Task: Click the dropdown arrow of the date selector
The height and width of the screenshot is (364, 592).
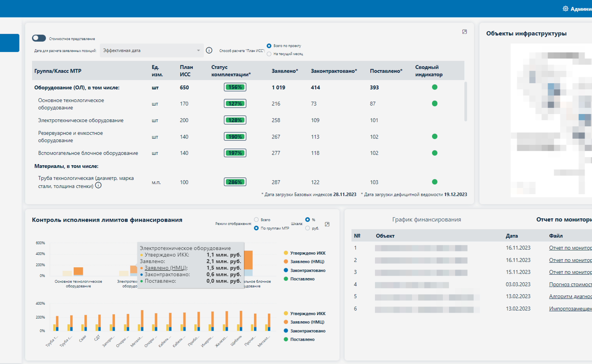Action: [x=198, y=50]
